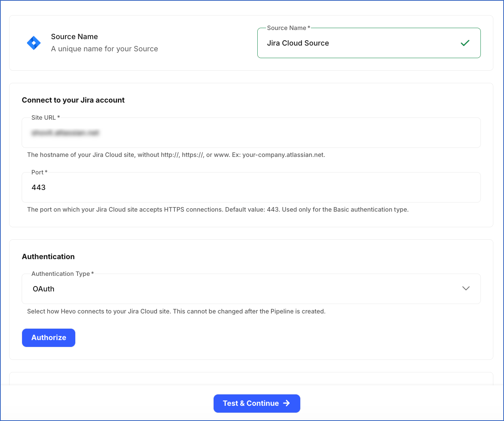The width and height of the screenshot is (504, 421).
Task: Click the Site URL hostname help text
Action: pyautogui.click(x=176, y=155)
